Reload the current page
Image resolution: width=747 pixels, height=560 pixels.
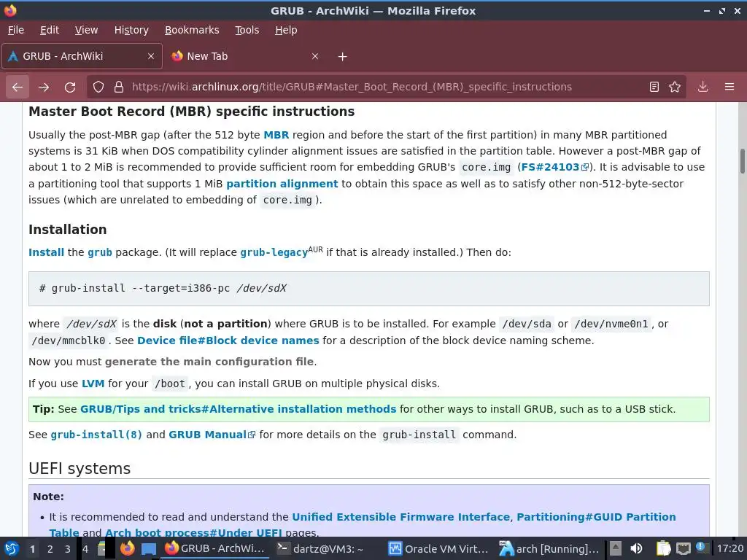(70, 87)
